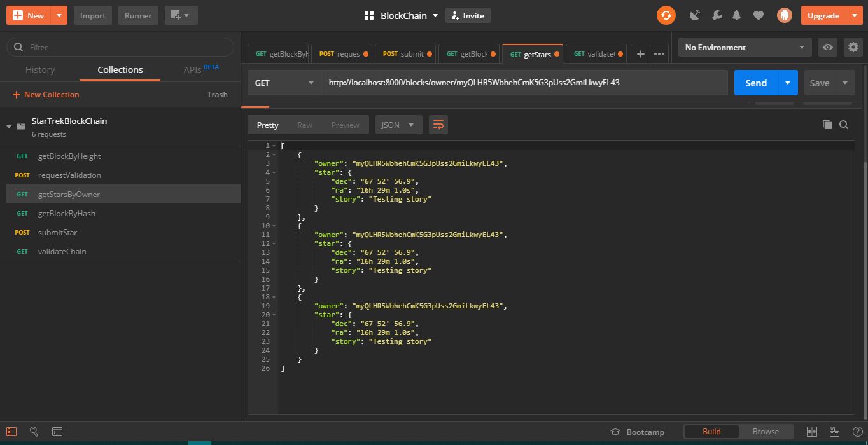Open the Save button dropdown arrow
This screenshot has height=445, width=868.
point(845,83)
